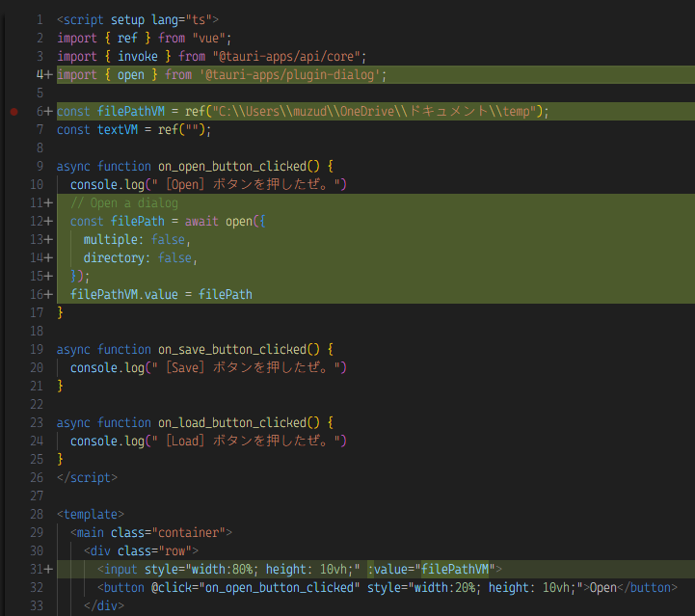The height and width of the screenshot is (616, 695).
Task: Click the '</script>' closing tag
Action: (88, 478)
